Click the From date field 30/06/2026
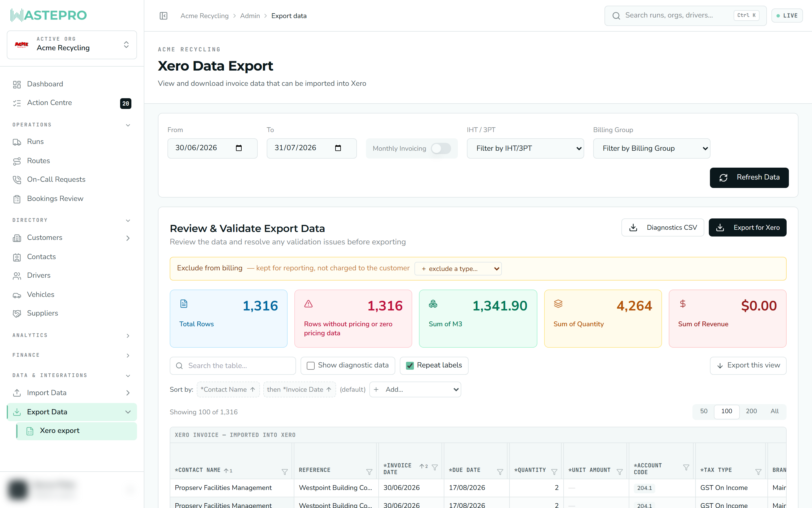Image resolution: width=812 pixels, height=508 pixels. point(212,148)
